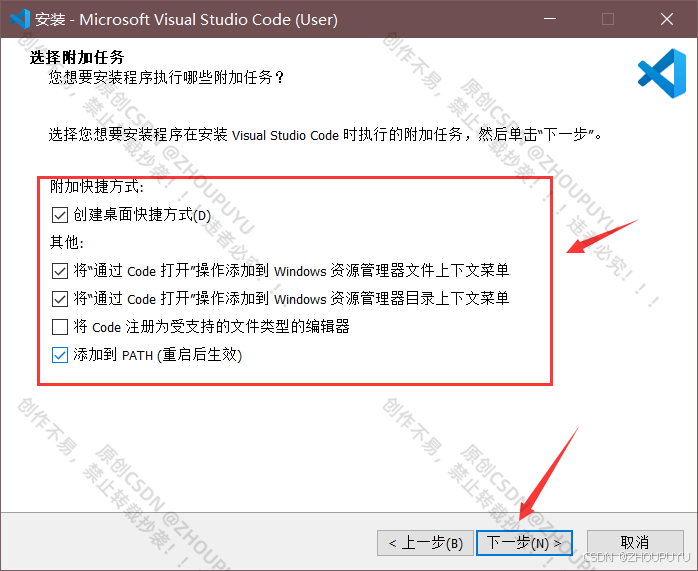Click the window title 安装 - Microsoft Visual Studio Code (User)

pos(187,20)
